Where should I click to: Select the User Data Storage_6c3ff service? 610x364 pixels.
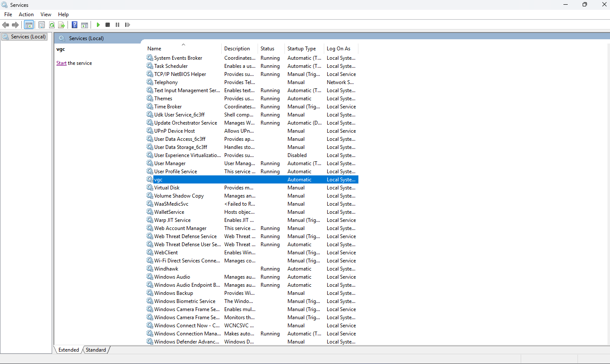252,147
